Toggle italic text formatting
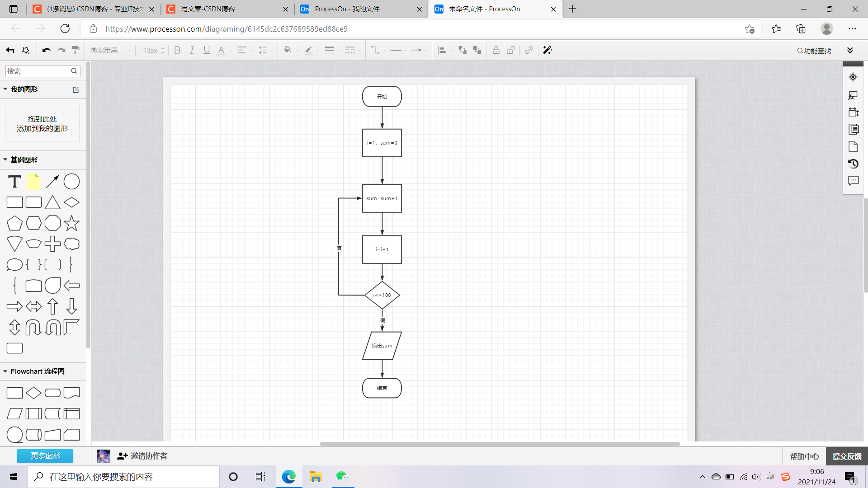The height and width of the screenshot is (488, 868). pos(192,50)
